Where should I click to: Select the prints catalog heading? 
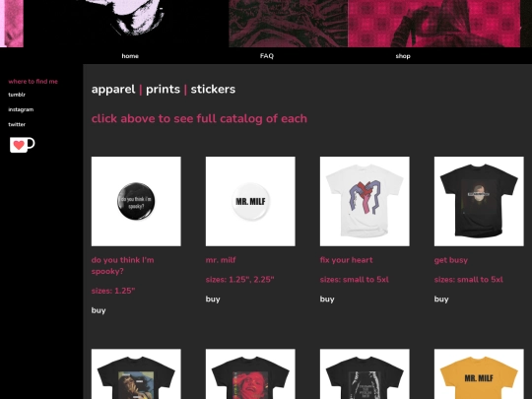[163, 90]
